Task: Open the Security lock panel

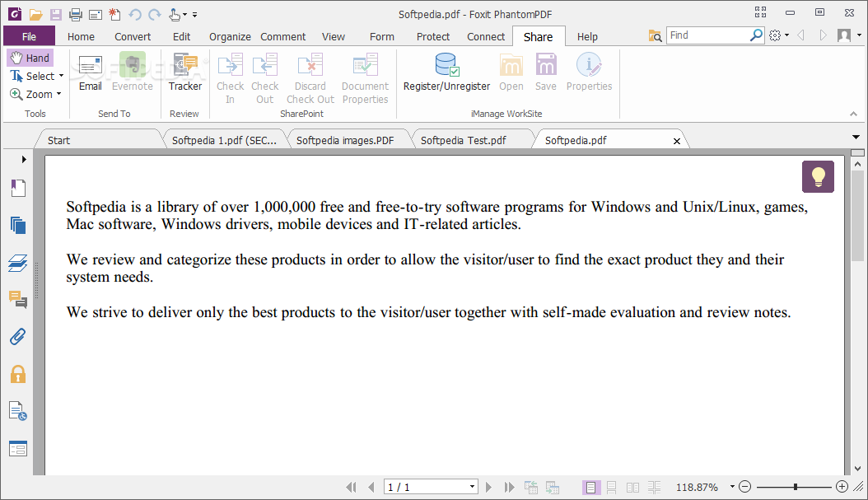Action: [x=18, y=374]
